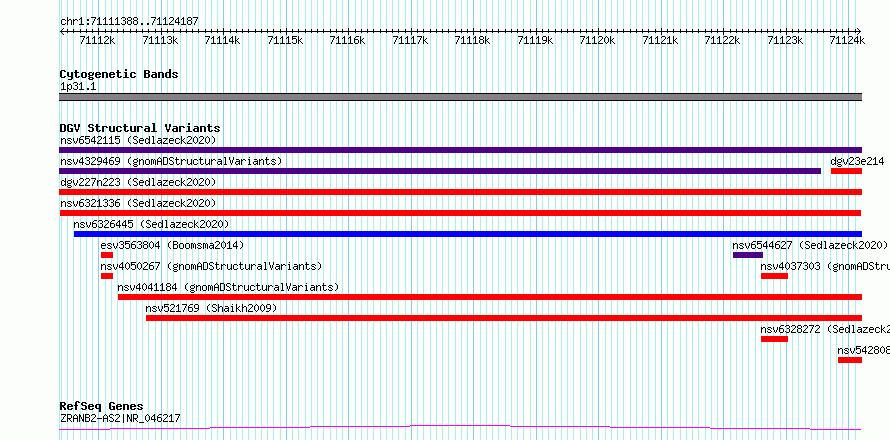Open the nsv521769 (Shaikh2009) label

(x=211, y=308)
